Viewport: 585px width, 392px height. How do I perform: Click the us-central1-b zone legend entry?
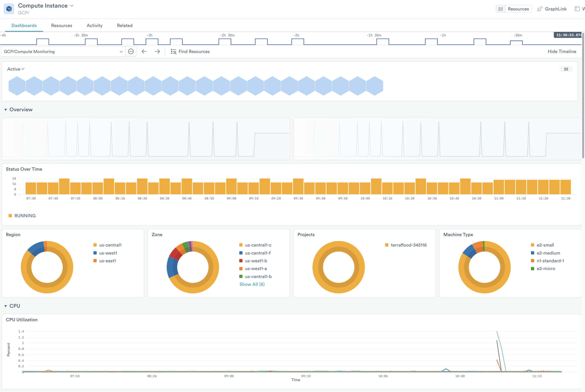255,276
